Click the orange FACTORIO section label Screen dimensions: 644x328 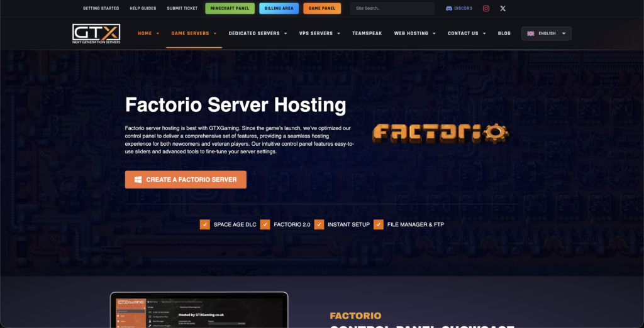tap(355, 315)
